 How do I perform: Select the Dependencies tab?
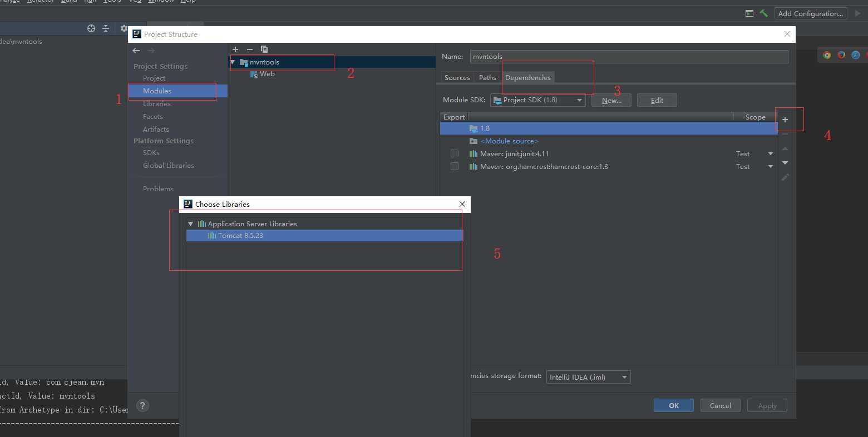[528, 78]
